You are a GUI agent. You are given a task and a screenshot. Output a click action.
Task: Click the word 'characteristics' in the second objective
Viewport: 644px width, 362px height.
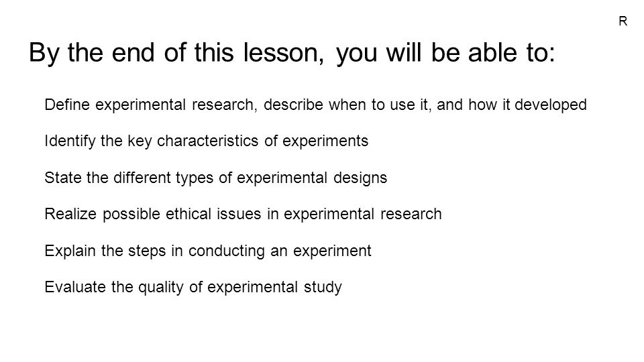tap(208, 141)
